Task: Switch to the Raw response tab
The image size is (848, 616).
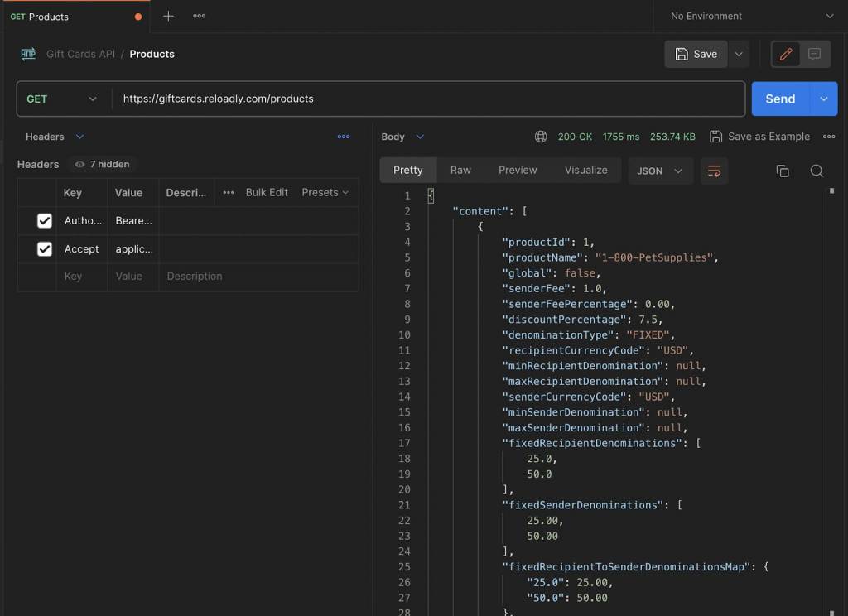Action: tap(460, 170)
